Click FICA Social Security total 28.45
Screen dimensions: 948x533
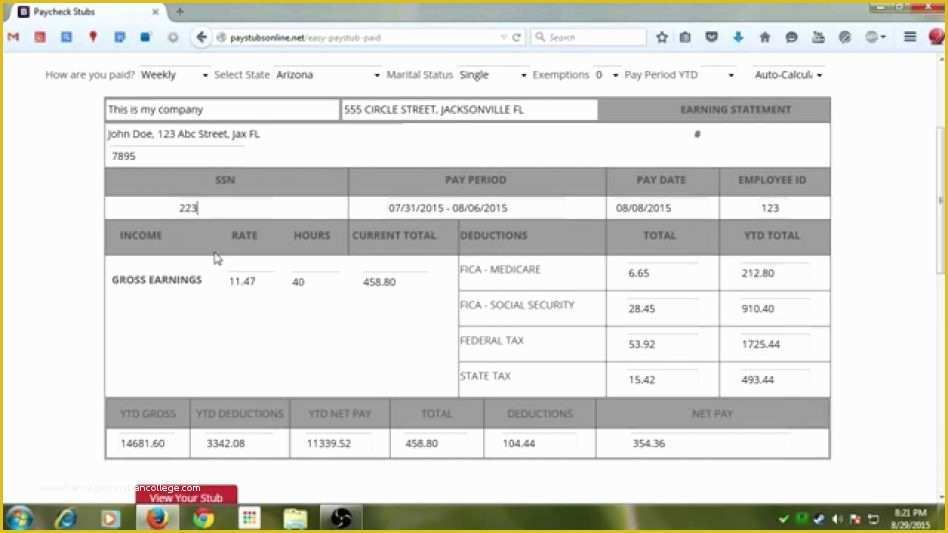coord(661,309)
